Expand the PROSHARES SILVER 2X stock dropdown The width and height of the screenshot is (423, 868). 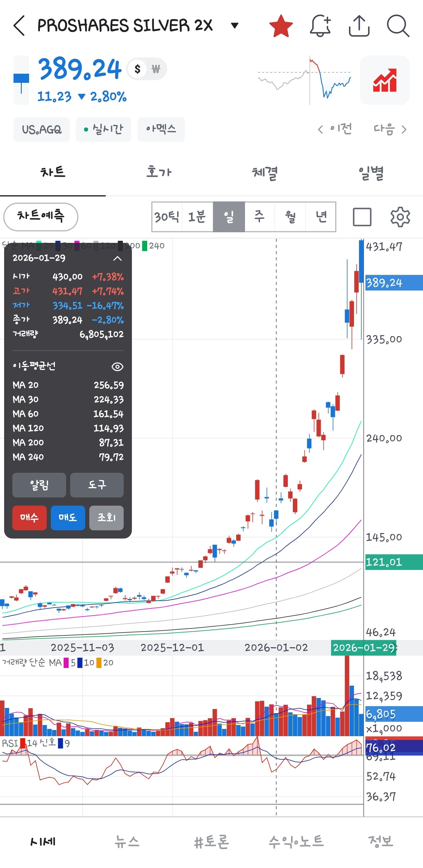(235, 25)
